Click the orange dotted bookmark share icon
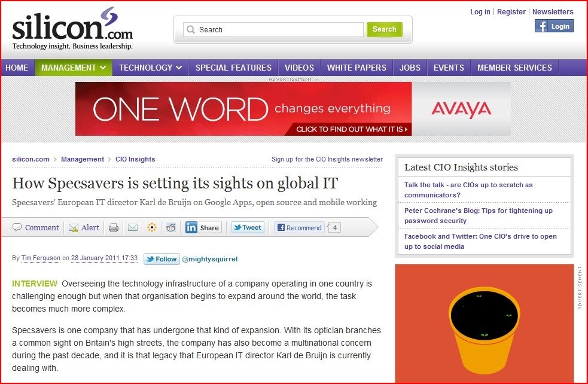The height and width of the screenshot is (384, 588). (x=152, y=227)
